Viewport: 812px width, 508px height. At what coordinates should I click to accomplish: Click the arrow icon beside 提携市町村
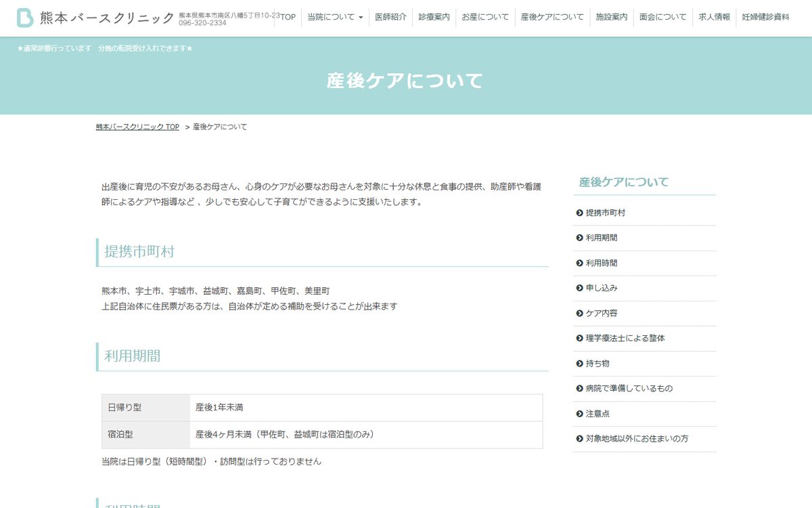click(x=579, y=213)
